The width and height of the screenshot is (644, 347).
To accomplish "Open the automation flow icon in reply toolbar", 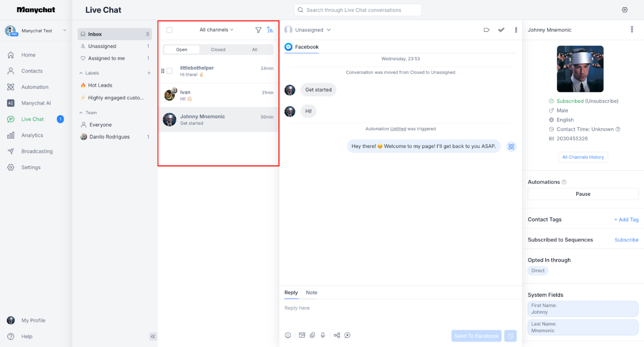I will [337, 335].
